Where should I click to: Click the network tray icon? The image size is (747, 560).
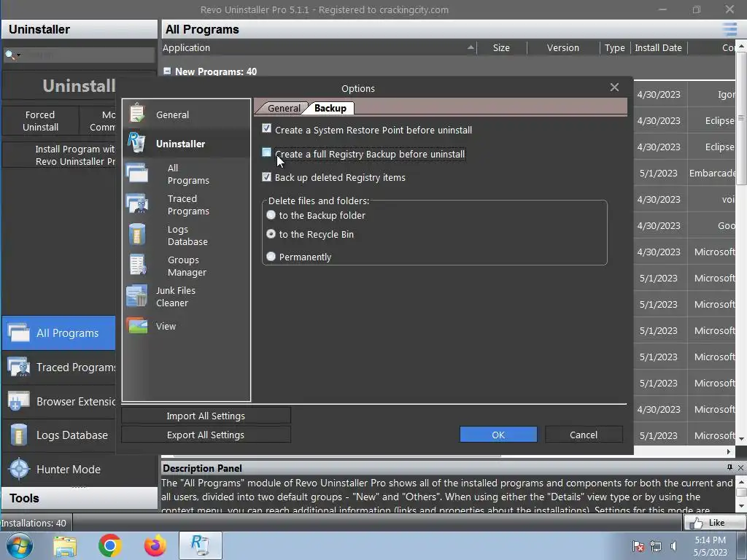(656, 546)
